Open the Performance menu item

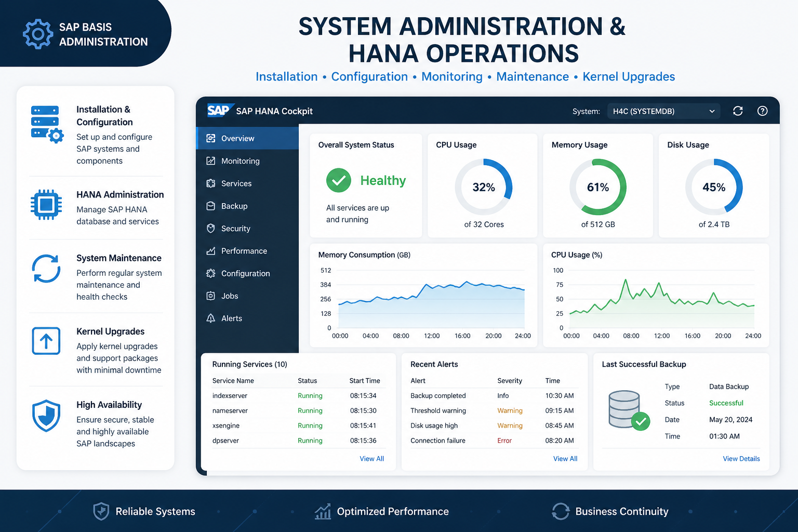pos(248,251)
